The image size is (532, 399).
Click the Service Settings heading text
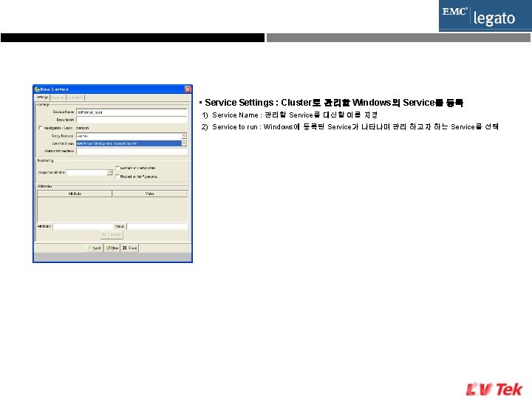pos(334,103)
